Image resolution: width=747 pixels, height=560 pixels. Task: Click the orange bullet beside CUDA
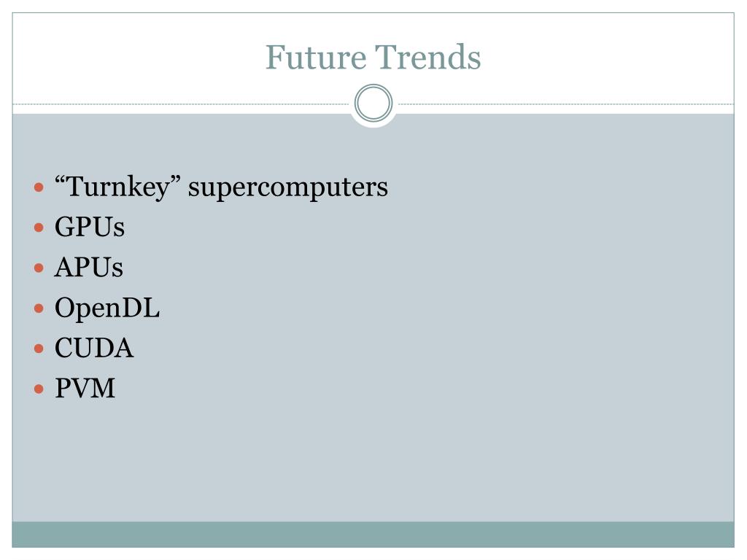tap(39, 349)
